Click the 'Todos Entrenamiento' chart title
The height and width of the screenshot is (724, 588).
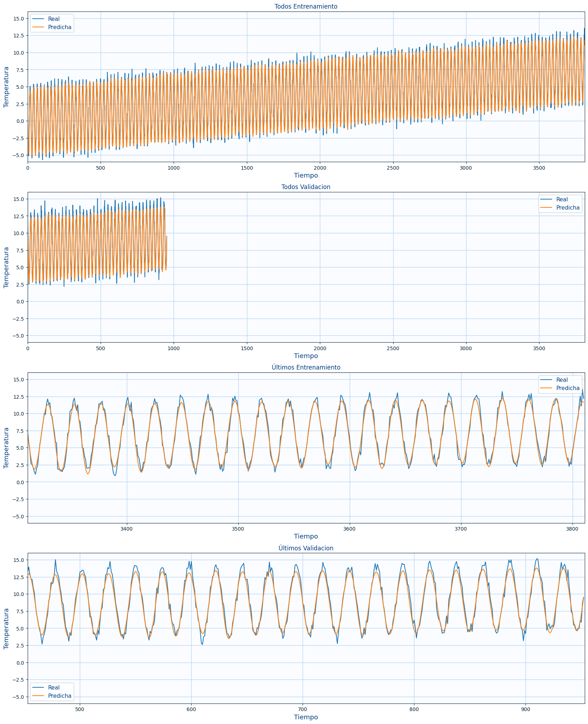[x=306, y=6]
